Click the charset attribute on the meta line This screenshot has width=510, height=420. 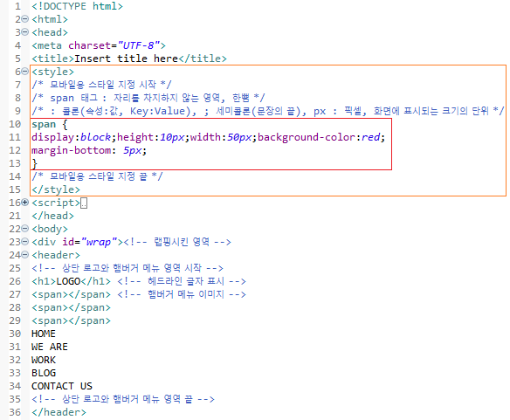(x=89, y=45)
